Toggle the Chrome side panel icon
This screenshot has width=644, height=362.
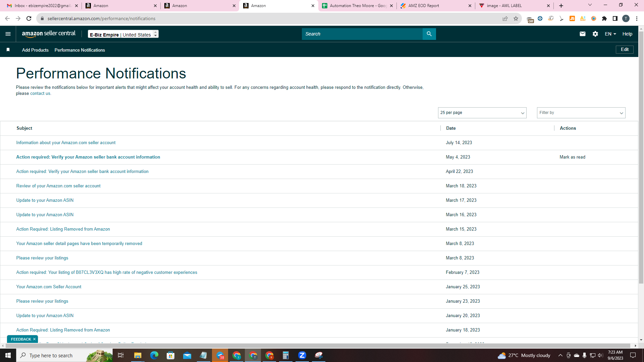tap(615, 18)
